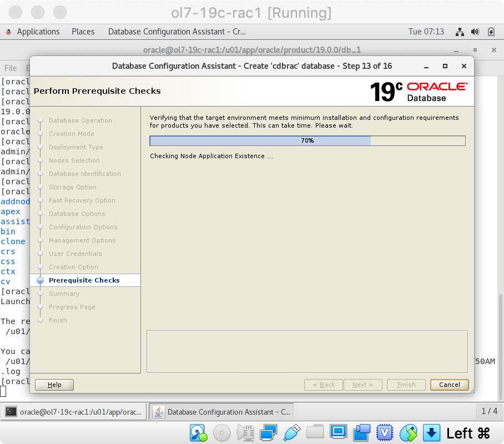The width and height of the screenshot is (504, 444).
Task: Click the VirtualBox shared folders icon
Action: (x=315, y=431)
